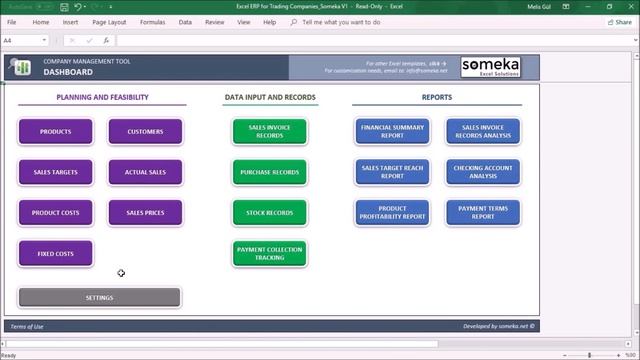Screen dimensions: 640x360
Task: Open the Sales Targets button
Action: click(x=56, y=172)
